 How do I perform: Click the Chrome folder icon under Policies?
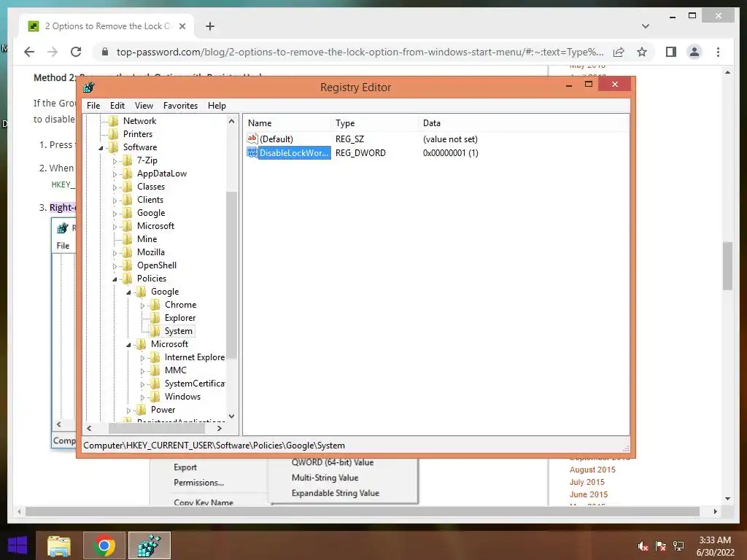coord(155,305)
